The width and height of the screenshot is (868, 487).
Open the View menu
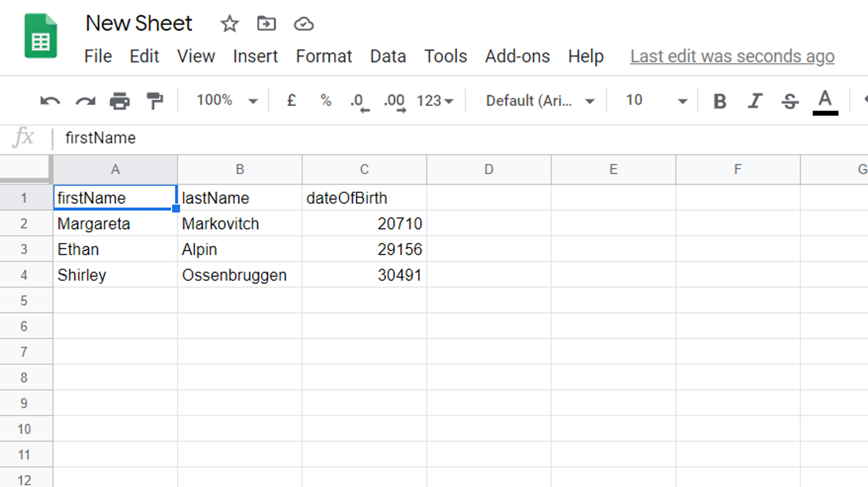(x=196, y=56)
